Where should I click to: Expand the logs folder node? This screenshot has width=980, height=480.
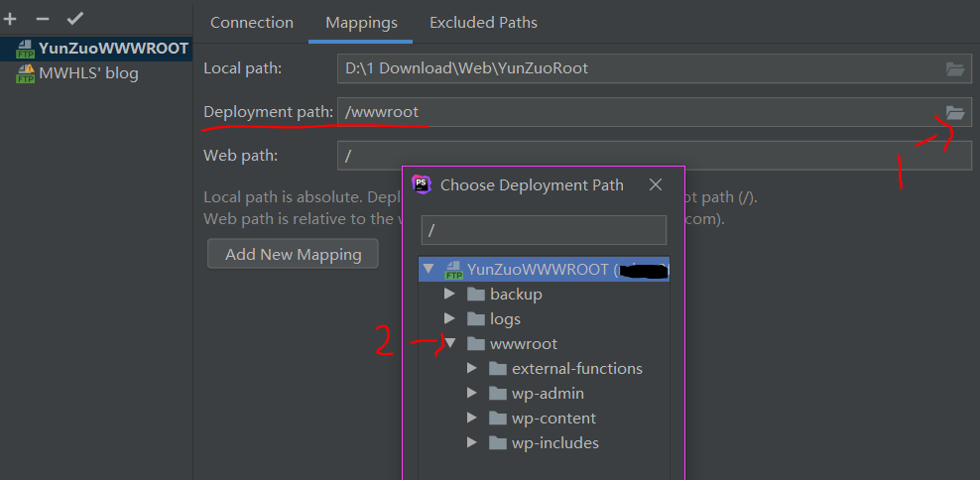pyautogui.click(x=449, y=319)
